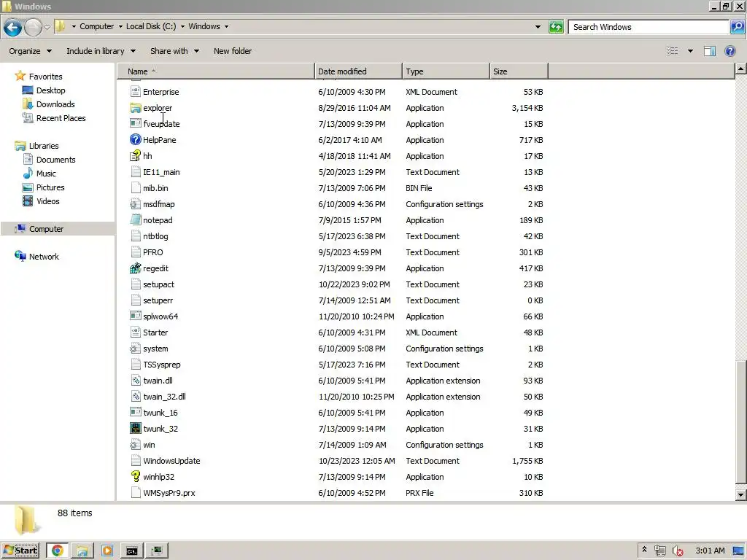This screenshot has width=747, height=560.
Task: Select the winhlp32 application icon
Action: click(x=135, y=477)
